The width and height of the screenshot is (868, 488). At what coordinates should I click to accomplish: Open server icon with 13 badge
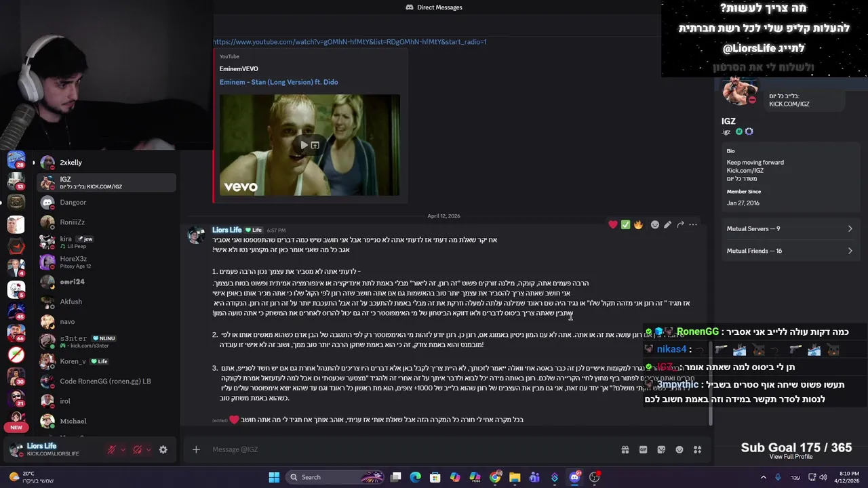coord(16,182)
